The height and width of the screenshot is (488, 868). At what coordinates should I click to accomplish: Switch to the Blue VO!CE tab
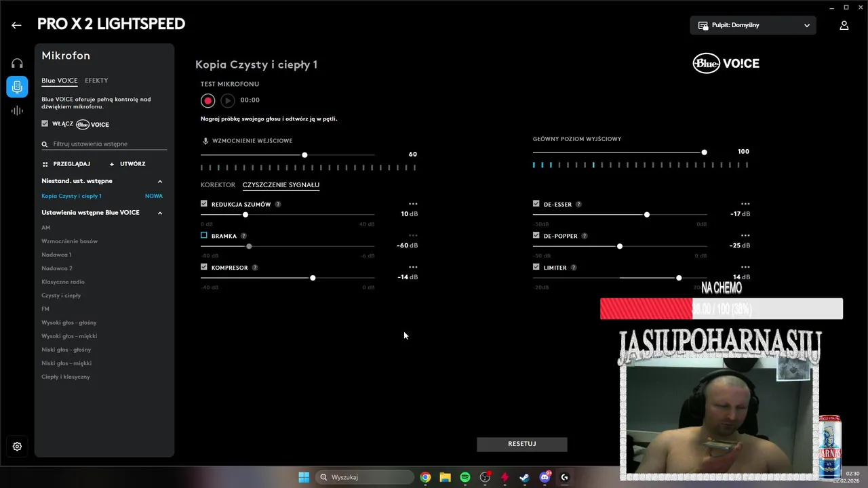click(60, 81)
